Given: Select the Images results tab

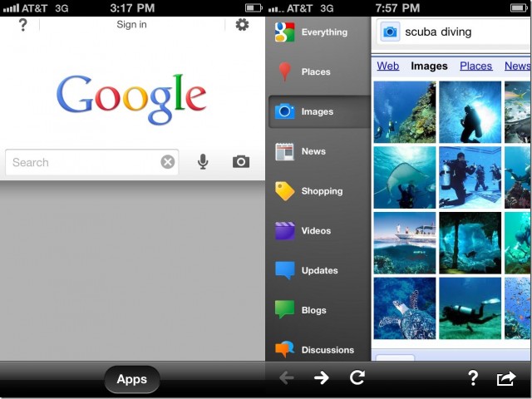Looking at the screenshot, I should pyautogui.click(x=429, y=66).
